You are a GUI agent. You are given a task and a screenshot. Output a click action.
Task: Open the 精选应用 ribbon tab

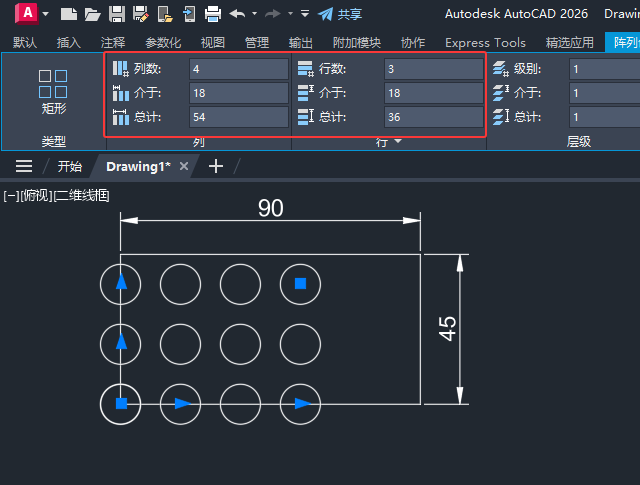coord(569,42)
